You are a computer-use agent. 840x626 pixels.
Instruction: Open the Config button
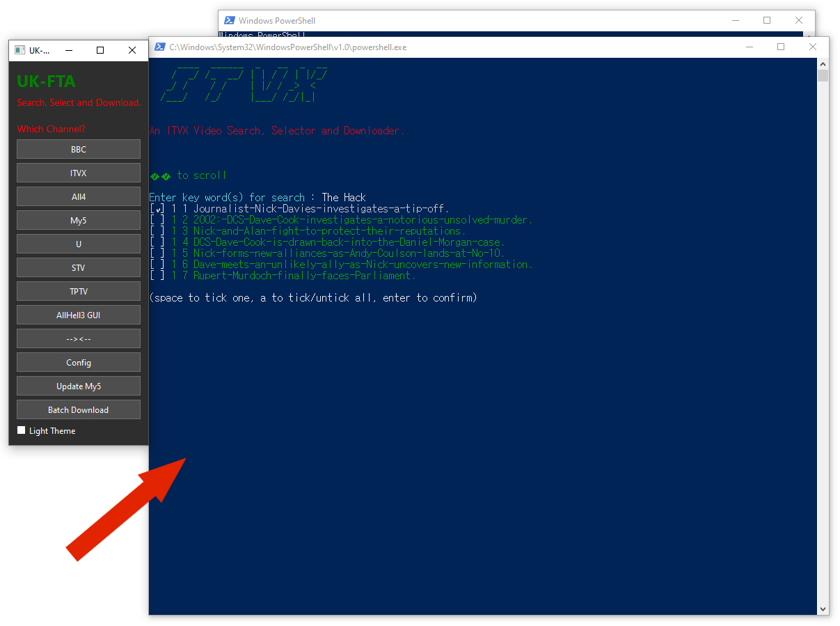79,363
